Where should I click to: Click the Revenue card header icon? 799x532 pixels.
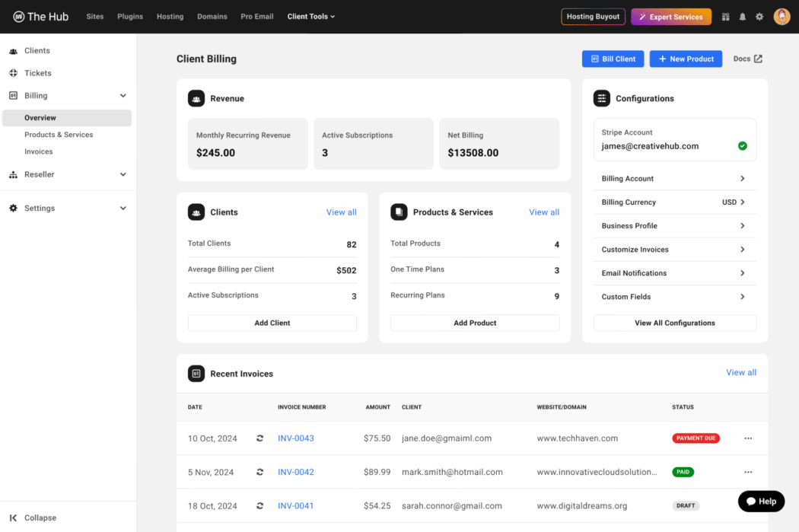tap(196, 98)
